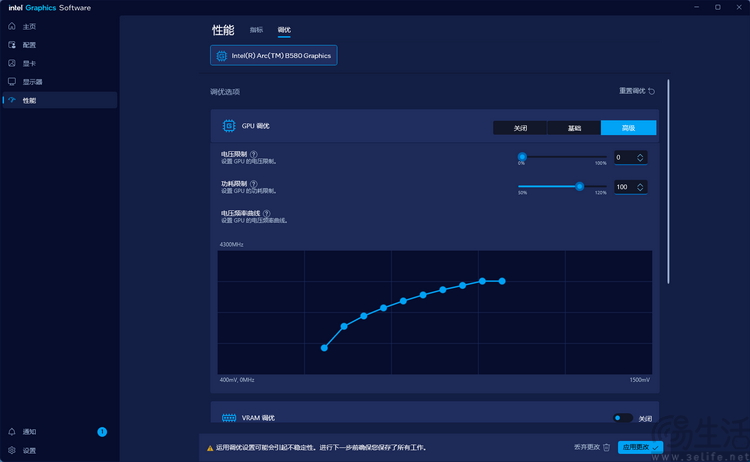Click the voltage limit slider handle

pos(522,156)
